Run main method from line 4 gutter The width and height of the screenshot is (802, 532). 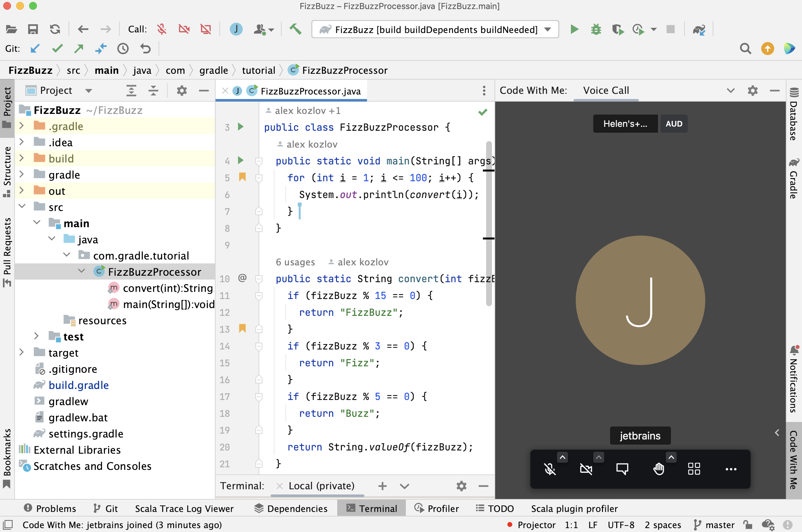pos(240,160)
